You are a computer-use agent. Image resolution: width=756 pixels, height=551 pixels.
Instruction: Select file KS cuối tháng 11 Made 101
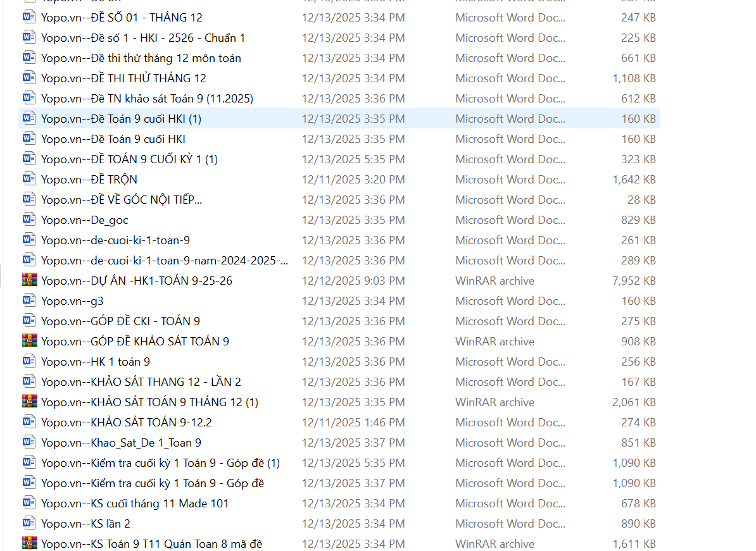pyautogui.click(x=134, y=504)
